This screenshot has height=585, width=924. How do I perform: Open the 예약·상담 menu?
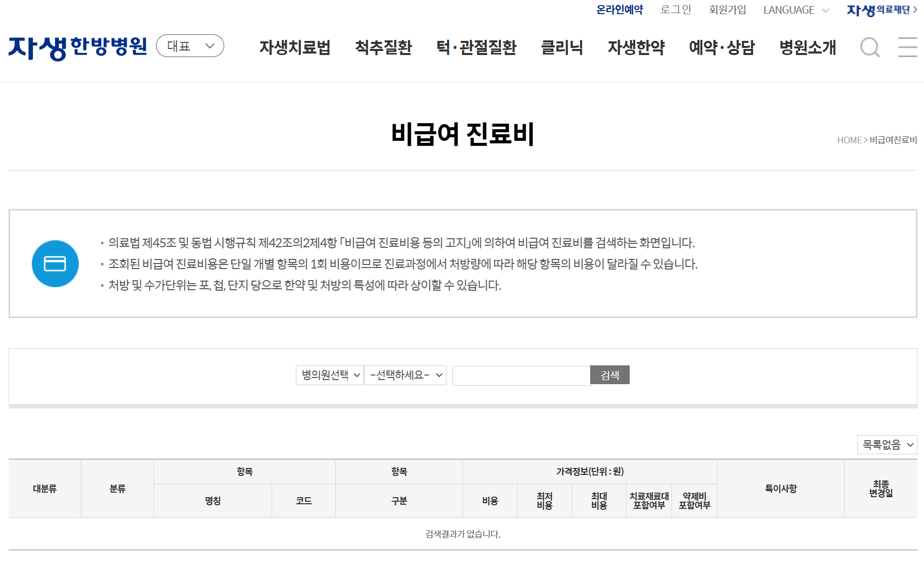coord(722,47)
